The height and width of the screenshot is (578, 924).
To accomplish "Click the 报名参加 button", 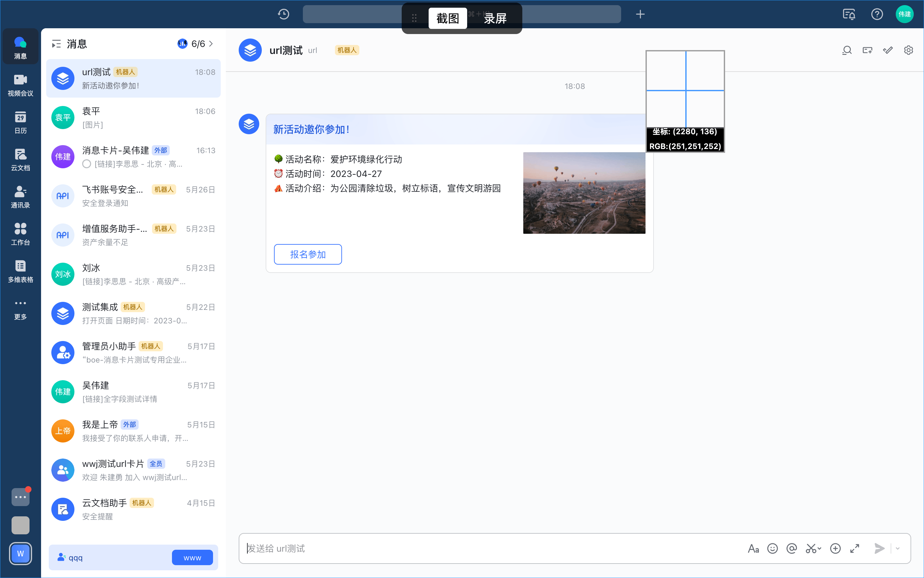I will pyautogui.click(x=308, y=254).
